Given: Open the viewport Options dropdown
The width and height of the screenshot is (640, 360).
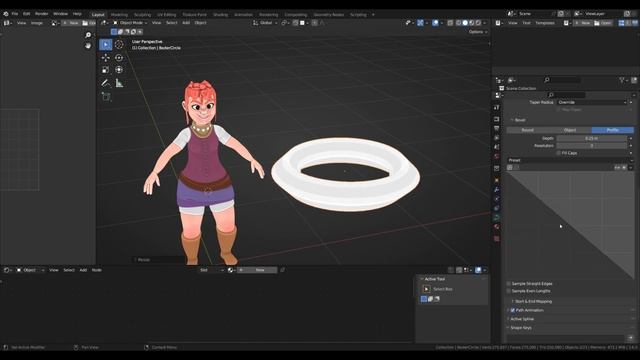Looking at the screenshot, I should [x=478, y=32].
